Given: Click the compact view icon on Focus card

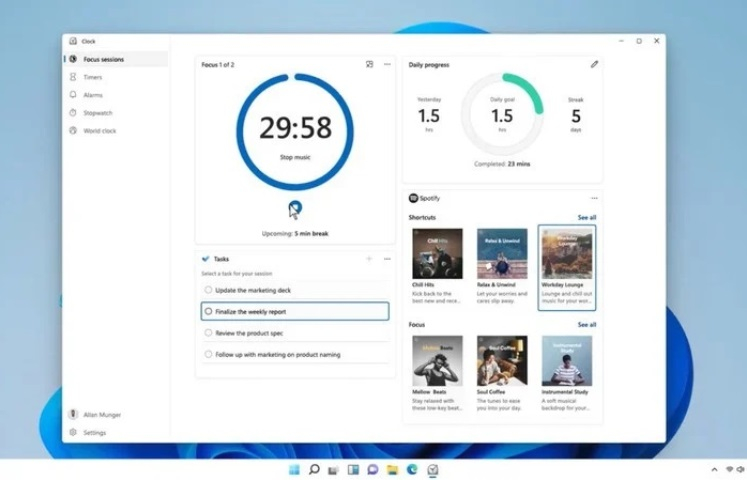Looking at the screenshot, I should [x=369, y=64].
